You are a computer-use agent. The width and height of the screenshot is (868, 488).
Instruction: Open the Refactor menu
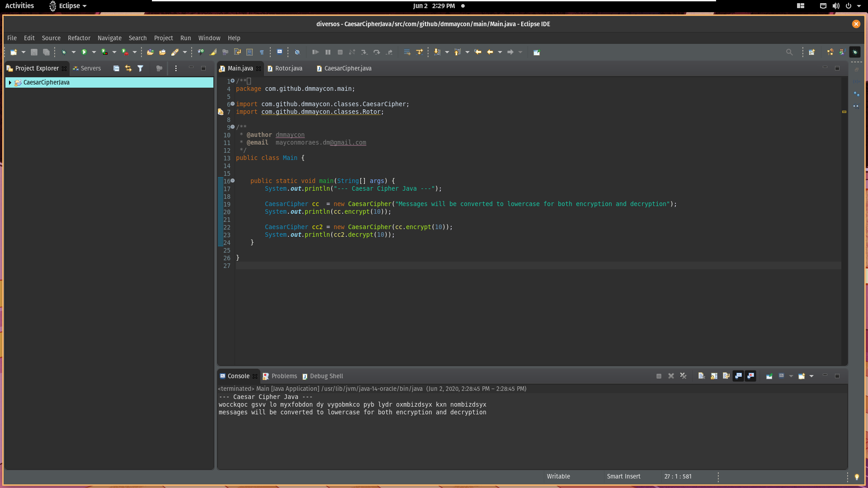point(79,38)
